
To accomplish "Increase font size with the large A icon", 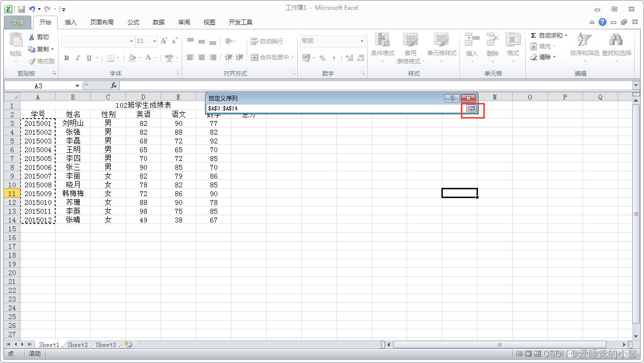I will point(164,41).
